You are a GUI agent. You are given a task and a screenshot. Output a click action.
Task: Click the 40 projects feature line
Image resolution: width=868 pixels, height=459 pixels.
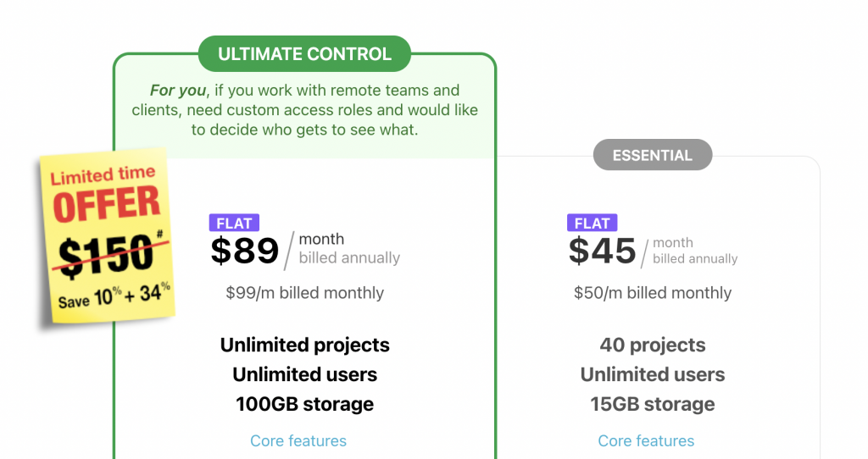653,345
